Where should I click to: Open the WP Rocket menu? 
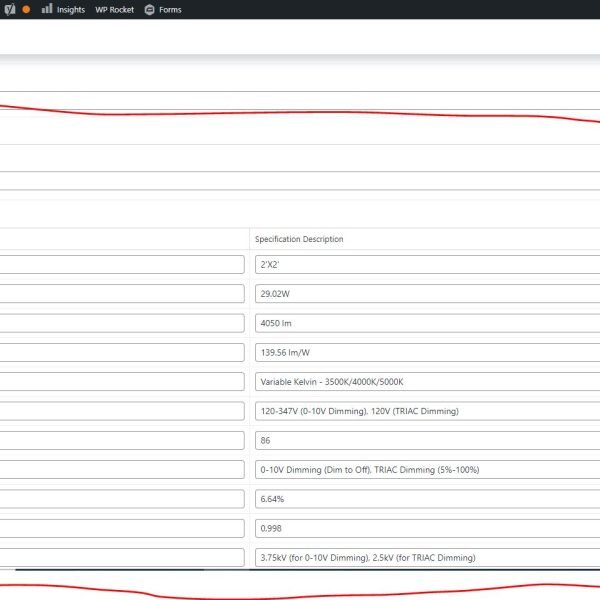(x=114, y=9)
